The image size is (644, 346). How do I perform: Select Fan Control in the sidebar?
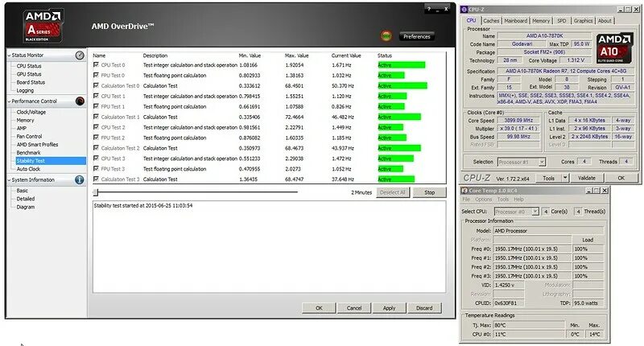29,136
